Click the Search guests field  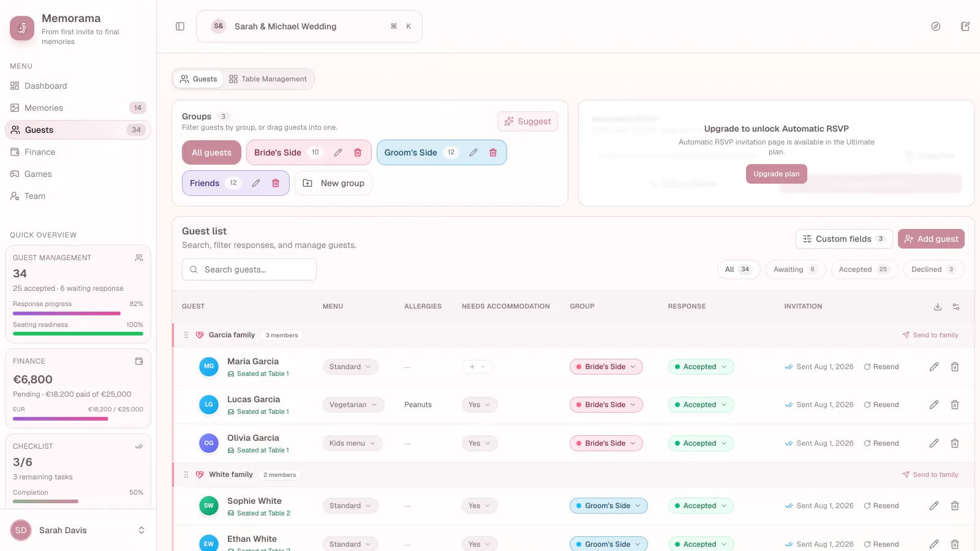[x=249, y=269]
